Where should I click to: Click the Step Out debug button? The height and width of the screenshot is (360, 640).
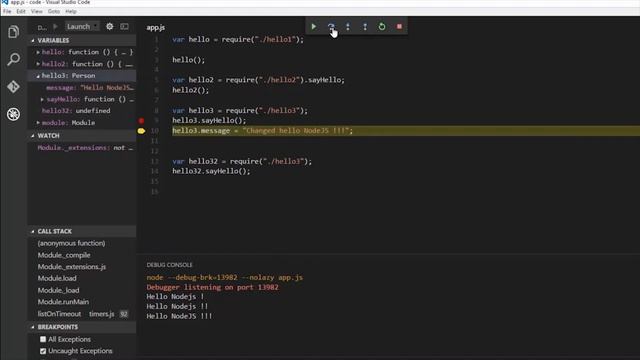pos(365,27)
